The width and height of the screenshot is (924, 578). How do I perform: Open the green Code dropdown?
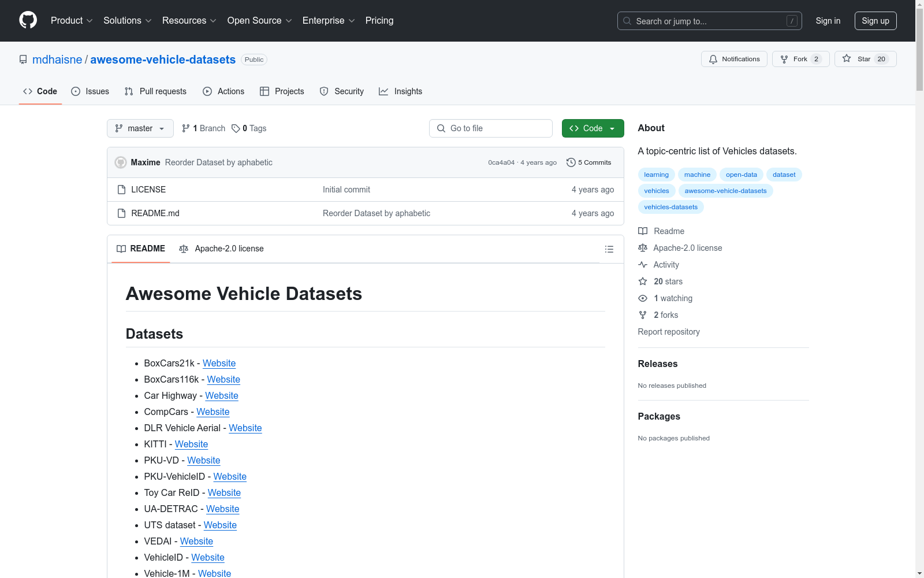(x=593, y=128)
